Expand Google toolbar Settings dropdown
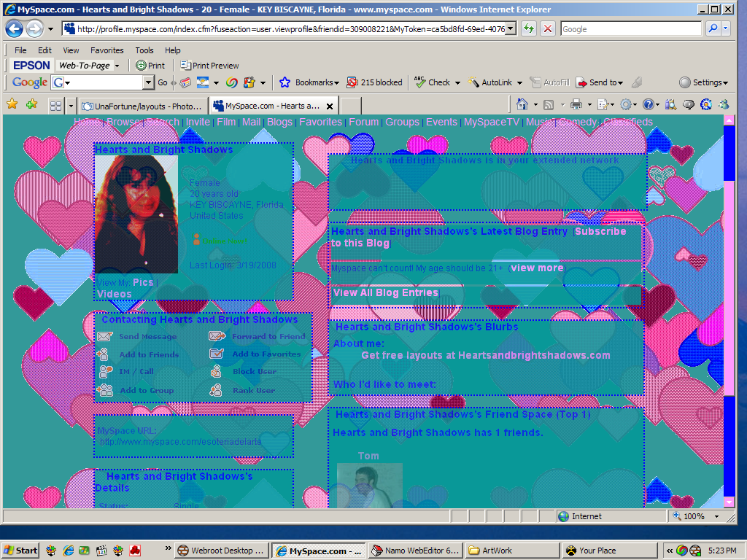 click(x=726, y=83)
